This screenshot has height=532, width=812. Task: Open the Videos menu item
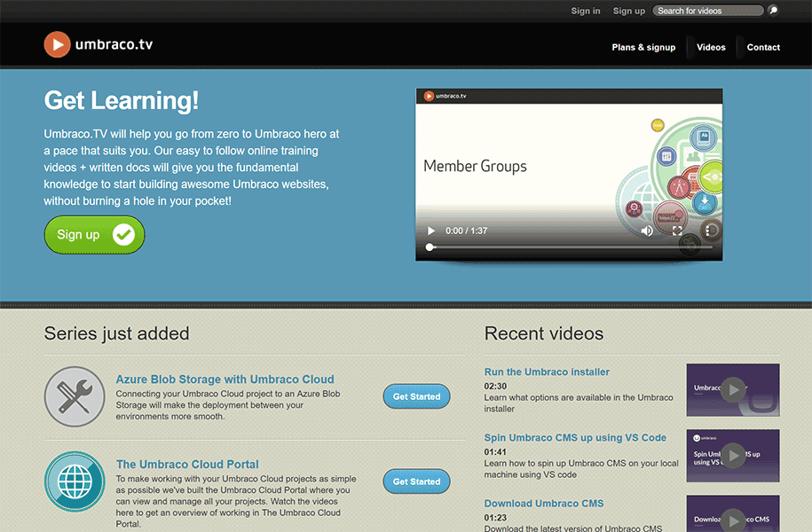[711, 47]
